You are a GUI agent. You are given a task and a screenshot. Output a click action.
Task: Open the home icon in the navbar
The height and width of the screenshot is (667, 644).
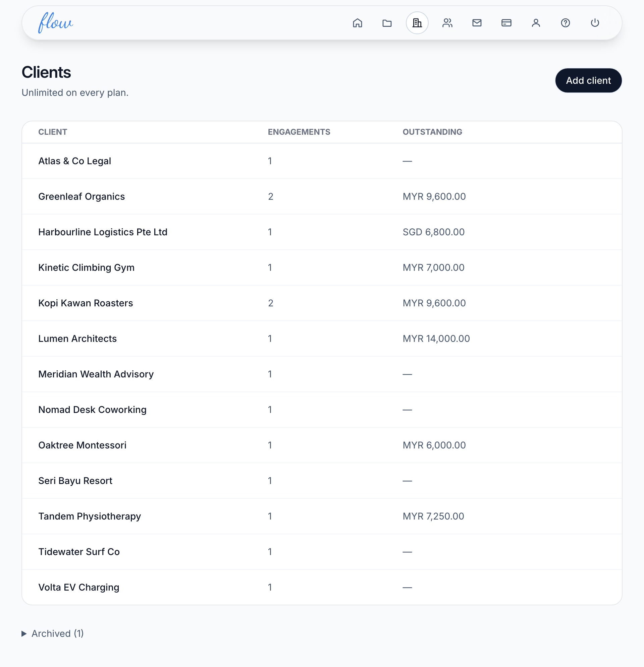pyautogui.click(x=357, y=23)
